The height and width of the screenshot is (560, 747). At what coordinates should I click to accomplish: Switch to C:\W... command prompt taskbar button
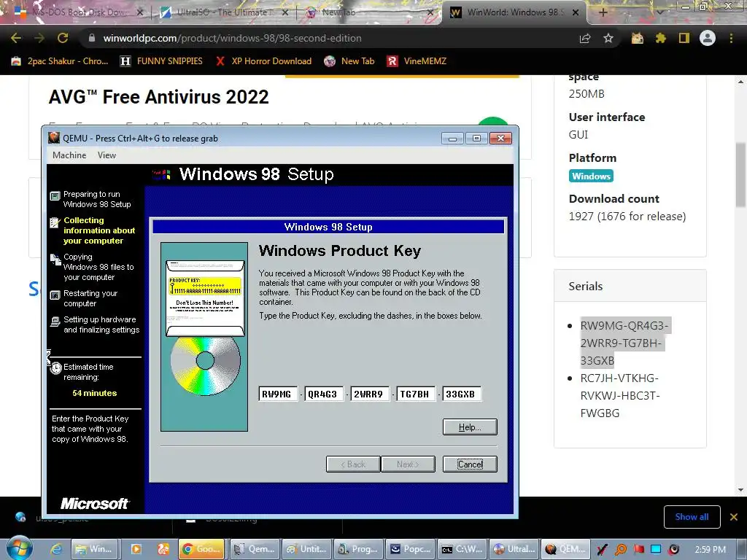462,549
